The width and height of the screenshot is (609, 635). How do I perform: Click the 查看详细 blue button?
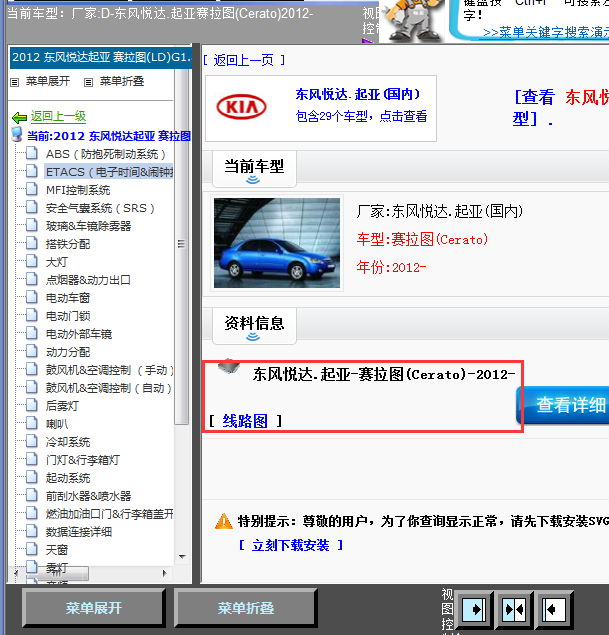tap(563, 405)
